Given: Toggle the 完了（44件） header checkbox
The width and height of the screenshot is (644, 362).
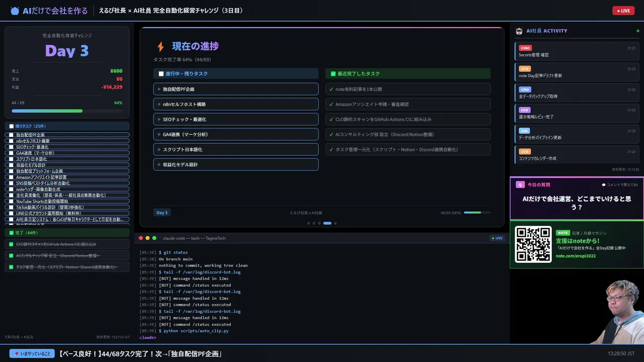Looking at the screenshot, I should coord(12,233).
